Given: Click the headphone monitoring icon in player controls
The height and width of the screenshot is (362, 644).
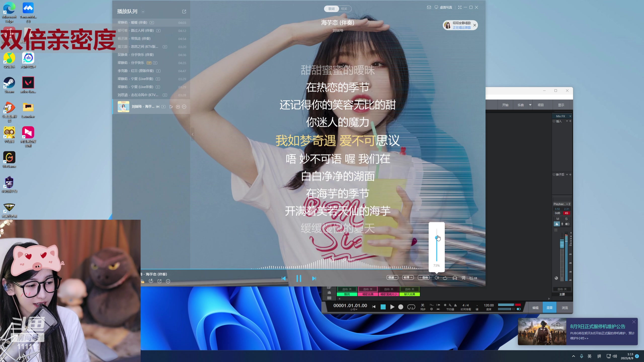Looking at the screenshot, I should point(455,278).
